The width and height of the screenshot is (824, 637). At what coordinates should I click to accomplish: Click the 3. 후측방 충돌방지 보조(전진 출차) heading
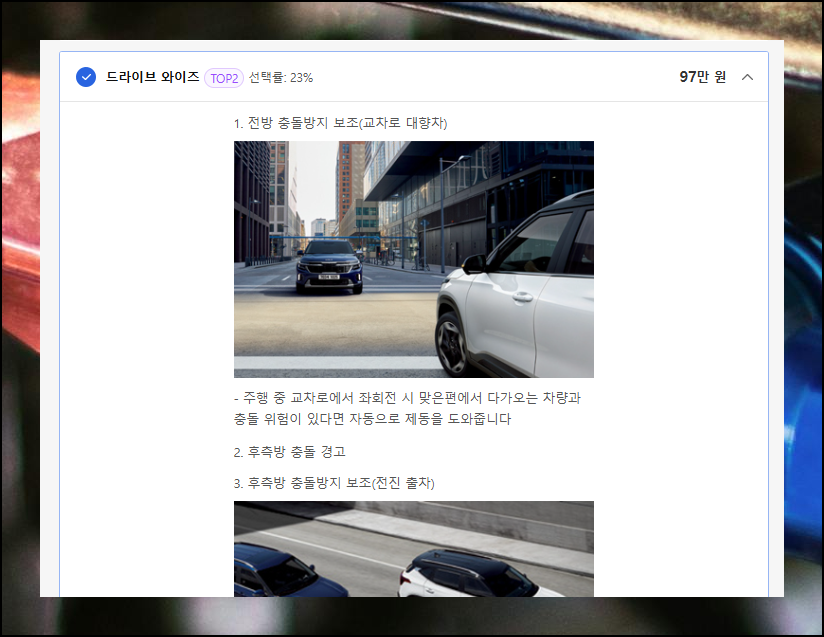click(334, 483)
